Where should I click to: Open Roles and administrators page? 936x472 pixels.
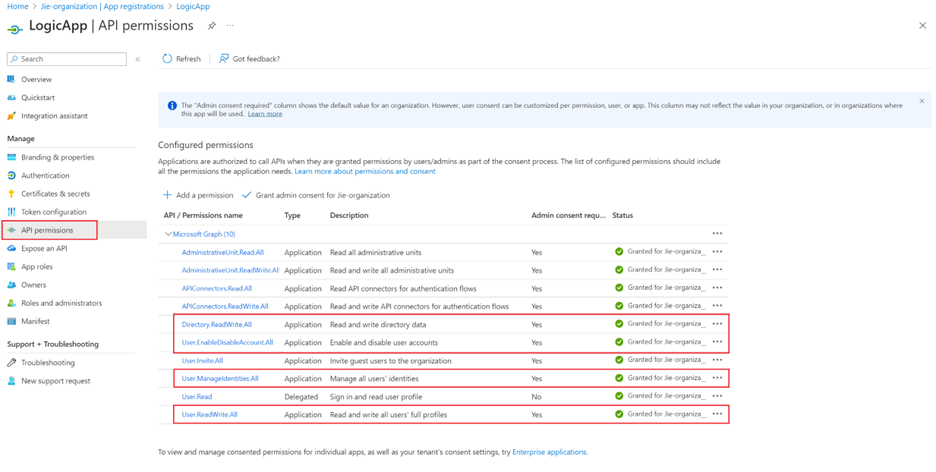click(61, 303)
